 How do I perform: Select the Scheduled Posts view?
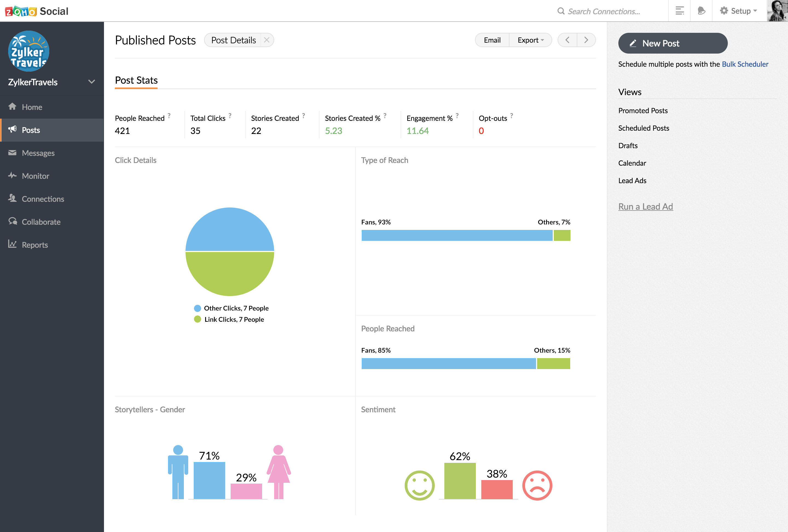(644, 128)
